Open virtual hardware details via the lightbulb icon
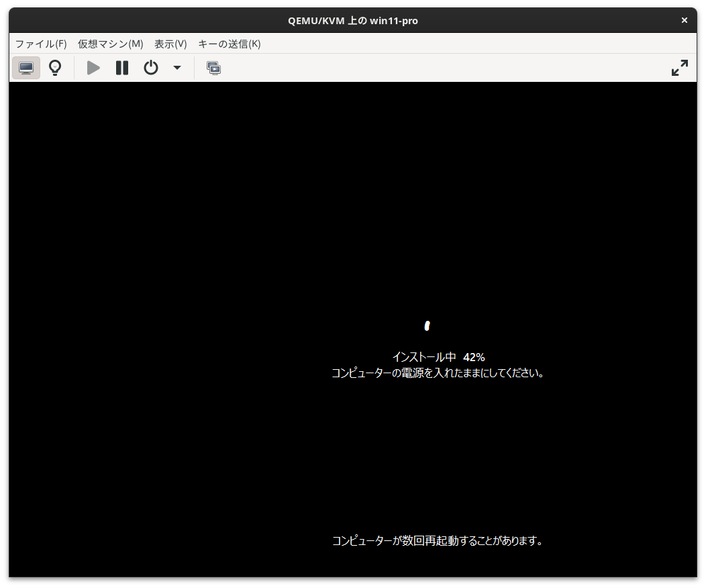The height and width of the screenshot is (588, 706). [54, 67]
